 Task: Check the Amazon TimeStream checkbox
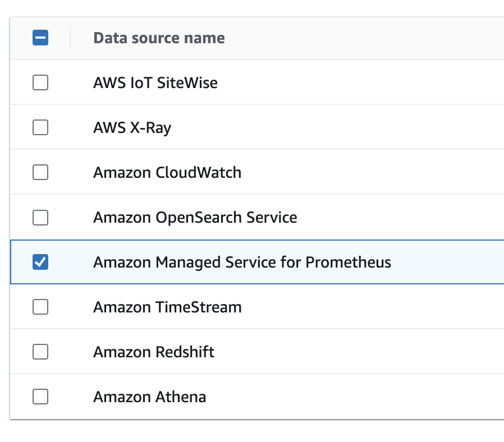40,307
